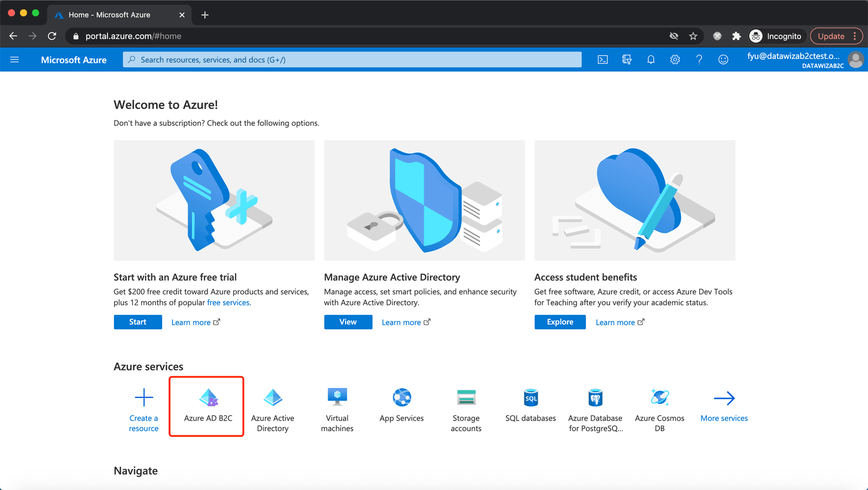Bookmark this page with the star
The width and height of the screenshot is (868, 490).
click(693, 36)
